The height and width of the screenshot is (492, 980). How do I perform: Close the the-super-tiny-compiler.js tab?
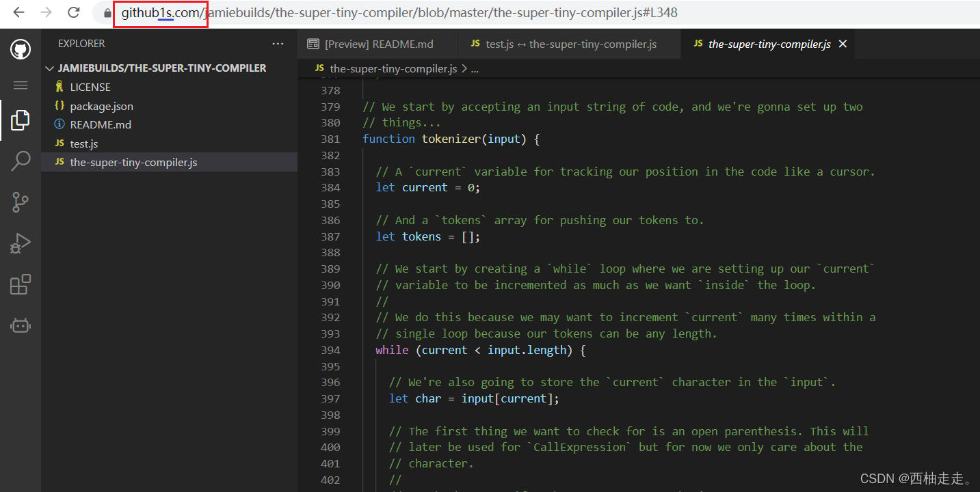[843, 44]
